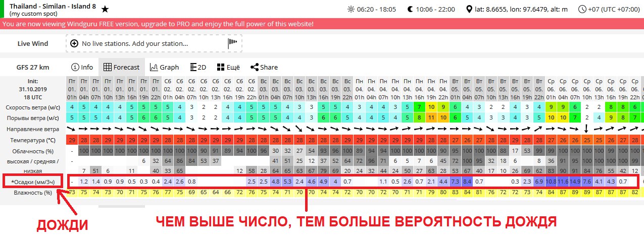Click precipitation cell 14.9
644x240 pixels.
point(575,181)
